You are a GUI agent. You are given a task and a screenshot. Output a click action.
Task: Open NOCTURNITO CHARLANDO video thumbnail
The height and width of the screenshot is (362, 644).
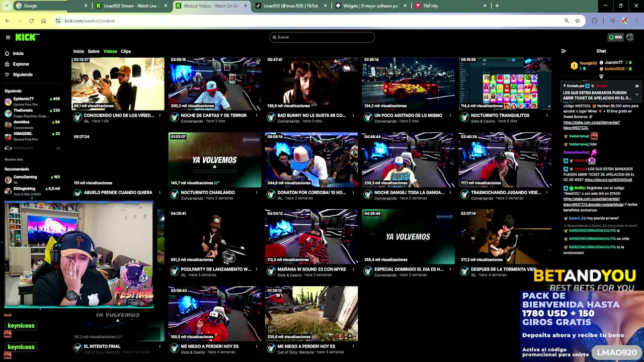coord(215,160)
